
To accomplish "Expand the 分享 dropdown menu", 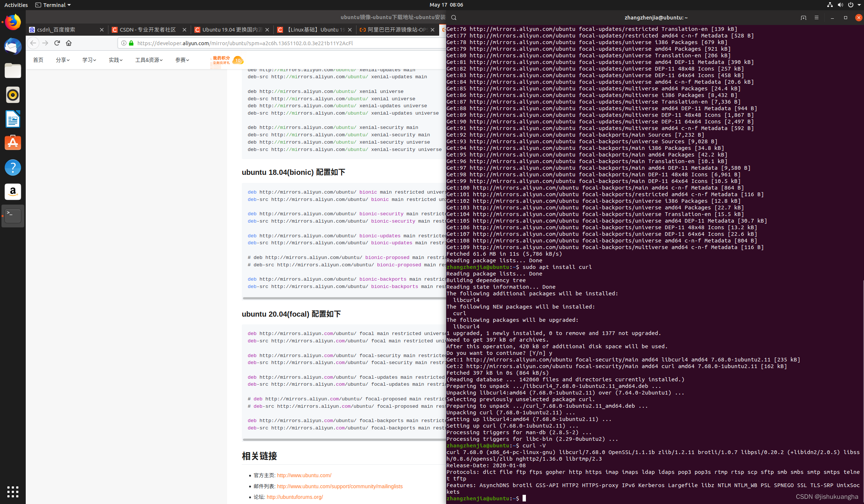I will point(63,60).
